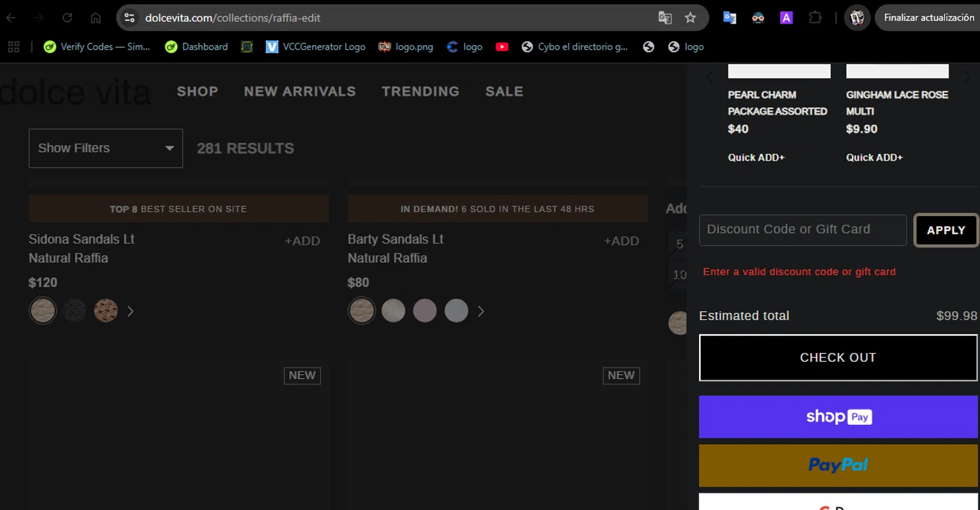Open the Google Translate extension
Viewport: 980px width, 510px height.
click(x=730, y=18)
